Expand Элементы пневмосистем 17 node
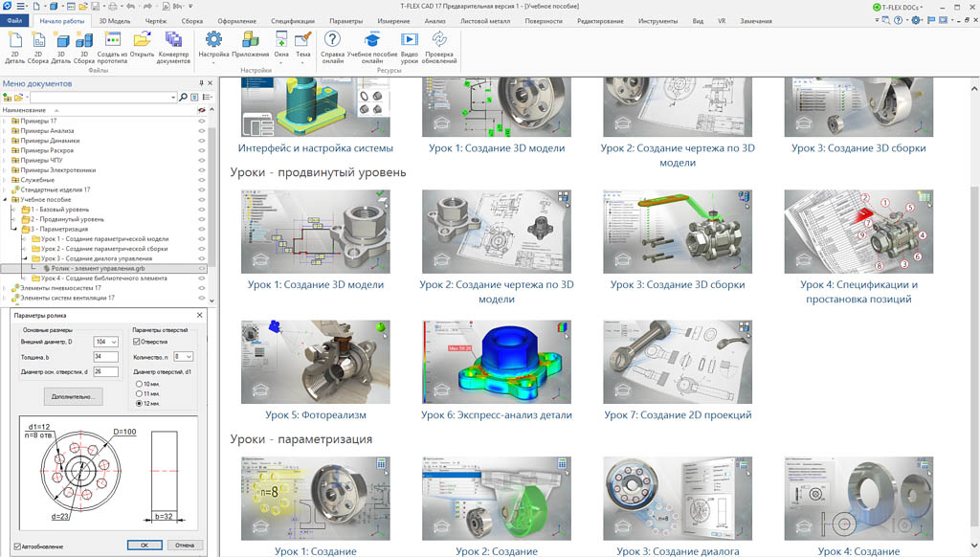 tap(5, 288)
